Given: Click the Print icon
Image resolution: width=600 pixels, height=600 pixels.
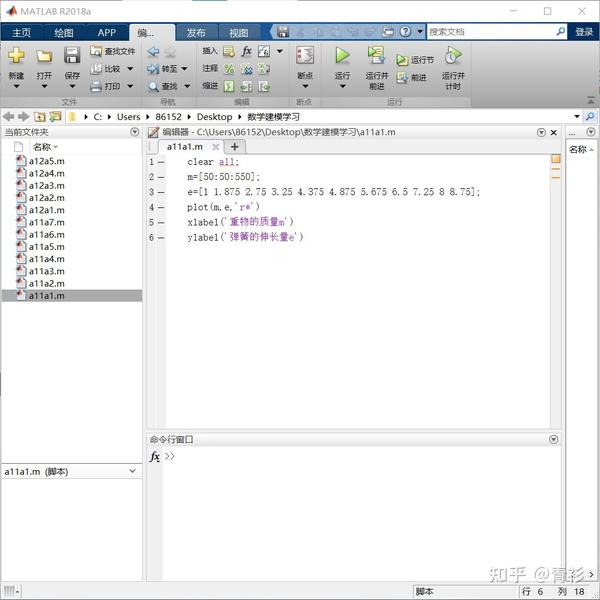Looking at the screenshot, I should coord(96,86).
